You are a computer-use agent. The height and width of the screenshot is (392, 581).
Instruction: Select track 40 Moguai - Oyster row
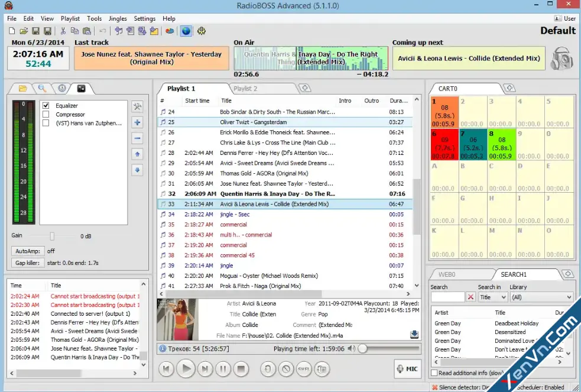tap(284, 276)
